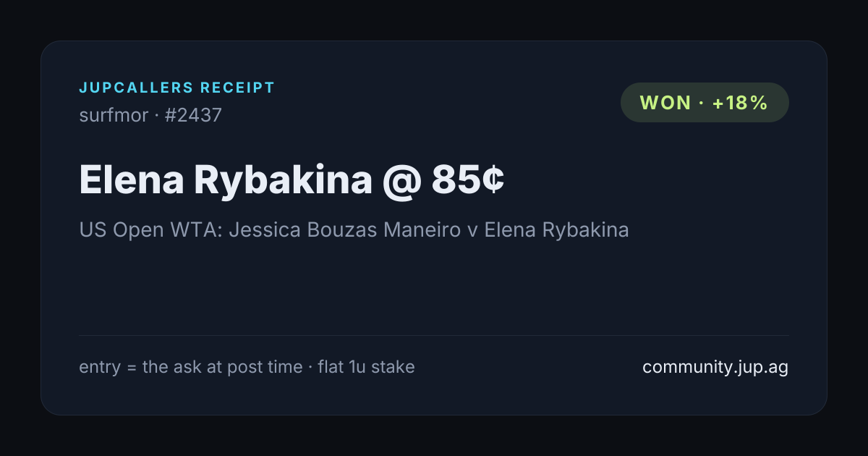This screenshot has width=868, height=456.
Task: Click the 'entry = the ask at post time' note
Action: pyautogui.click(x=191, y=367)
